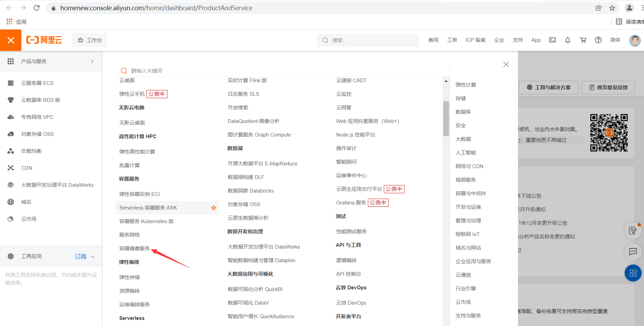Click the keyword search magnifier icon
Viewport: 644px width, 326px height.
click(124, 71)
